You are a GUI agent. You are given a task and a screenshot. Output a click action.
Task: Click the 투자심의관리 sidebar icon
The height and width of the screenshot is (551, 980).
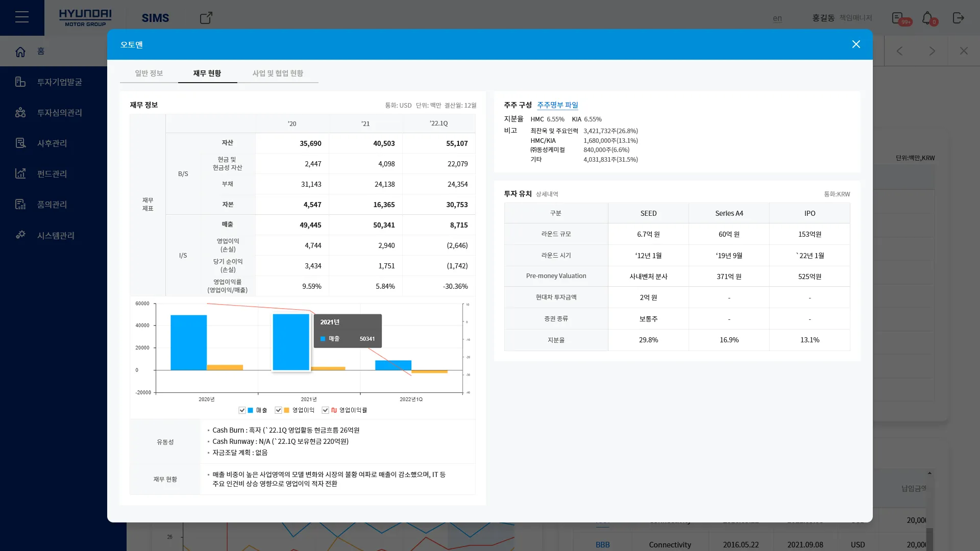(20, 112)
